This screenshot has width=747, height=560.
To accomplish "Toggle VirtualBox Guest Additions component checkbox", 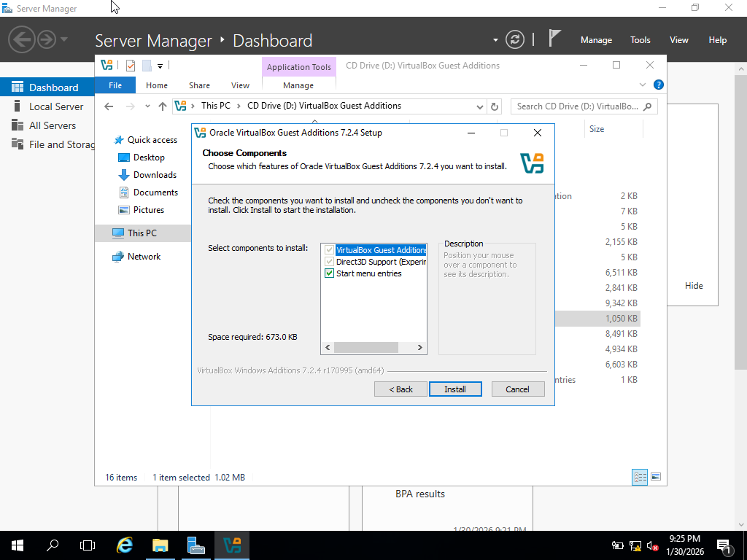I will pyautogui.click(x=329, y=250).
